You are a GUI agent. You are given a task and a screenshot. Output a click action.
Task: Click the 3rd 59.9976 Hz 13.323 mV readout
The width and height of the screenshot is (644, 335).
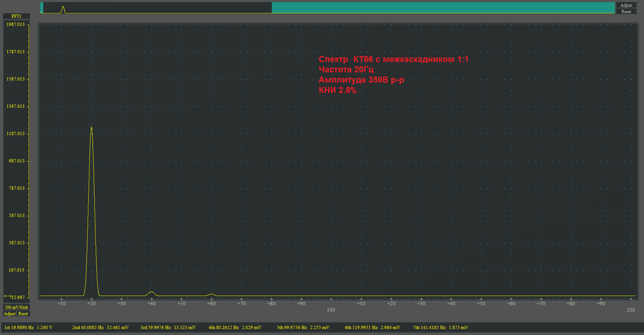click(168, 327)
